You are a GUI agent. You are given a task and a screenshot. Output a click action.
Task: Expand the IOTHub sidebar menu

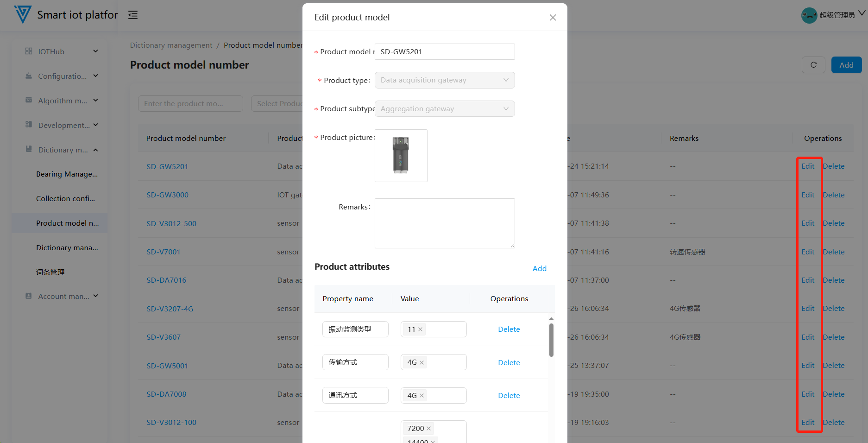[62, 51]
